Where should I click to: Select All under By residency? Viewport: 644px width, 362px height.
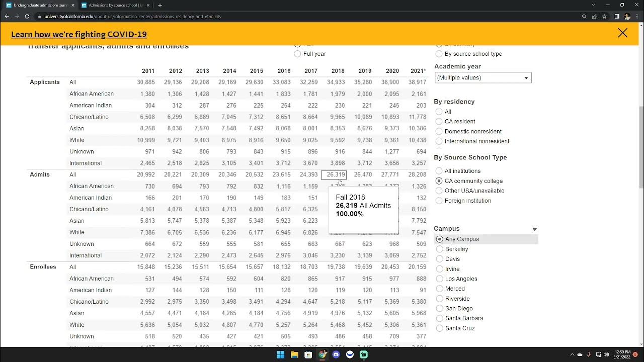pyautogui.click(x=439, y=112)
